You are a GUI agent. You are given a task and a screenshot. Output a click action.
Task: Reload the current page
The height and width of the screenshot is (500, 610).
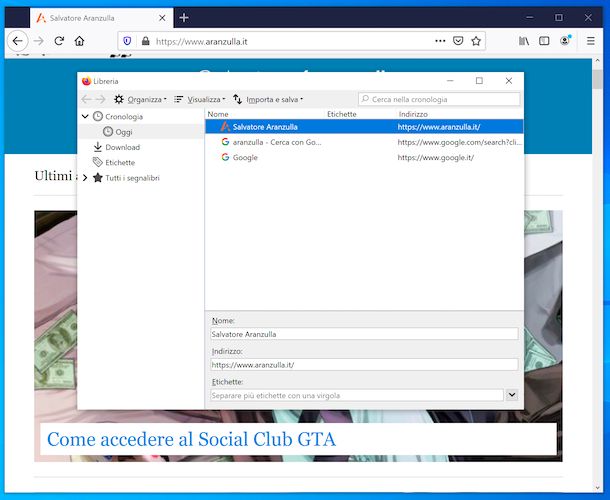click(59, 41)
